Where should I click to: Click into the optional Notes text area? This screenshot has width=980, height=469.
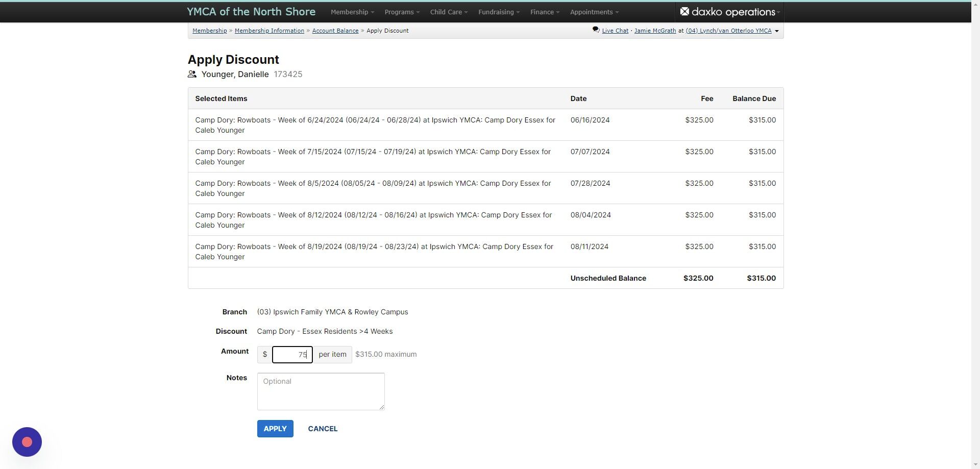pyautogui.click(x=321, y=391)
